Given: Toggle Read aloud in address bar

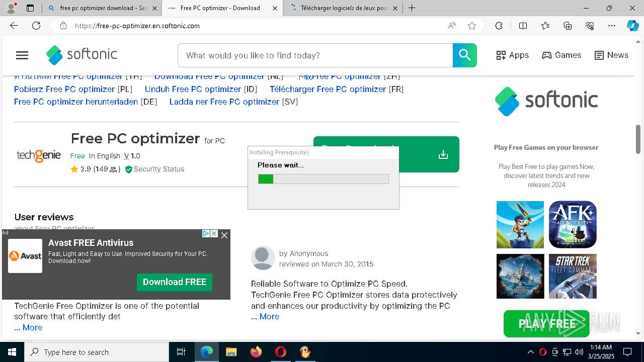Looking at the screenshot, I should tap(452, 26).
